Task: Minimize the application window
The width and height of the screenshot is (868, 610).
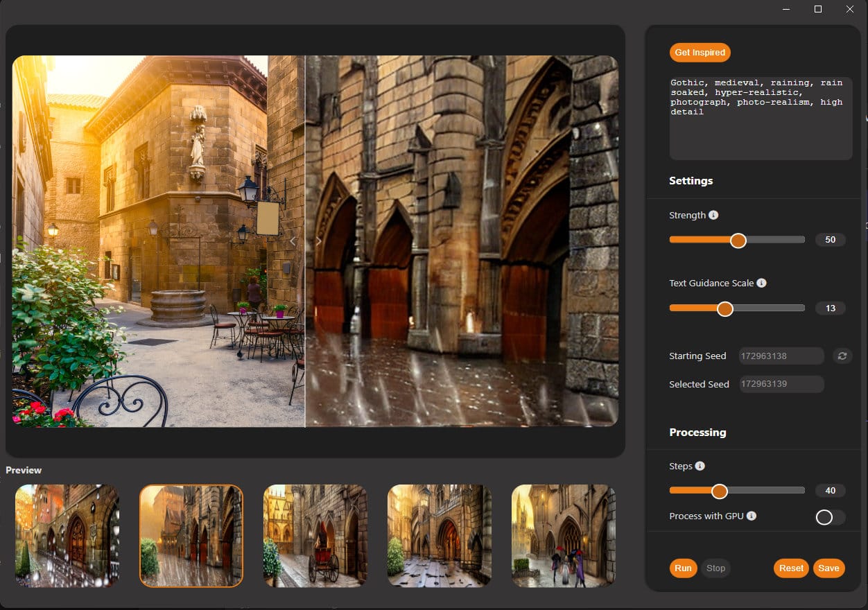Action: tap(786, 9)
